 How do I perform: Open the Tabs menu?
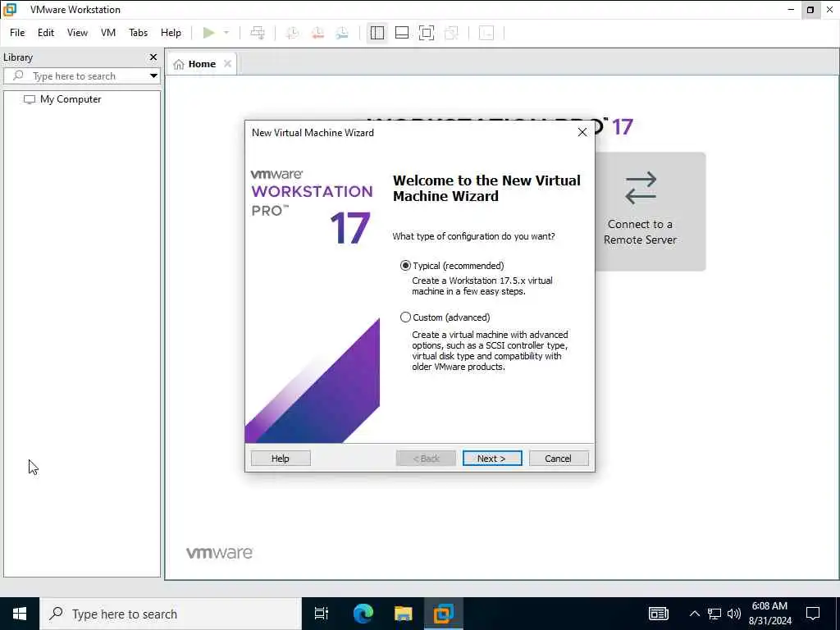point(138,33)
